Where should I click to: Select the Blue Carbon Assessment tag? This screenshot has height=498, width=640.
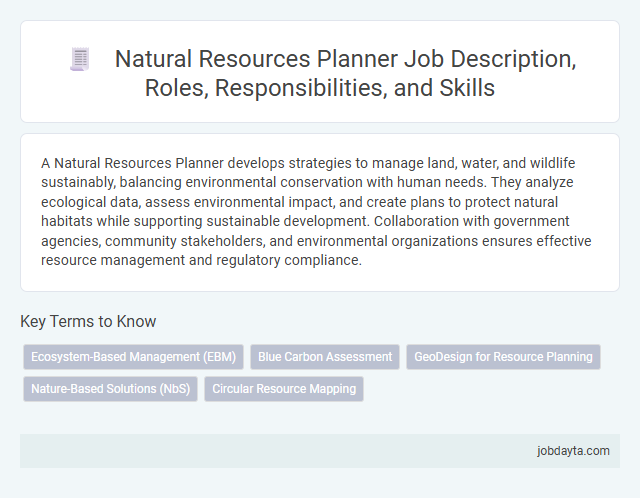pos(325,357)
